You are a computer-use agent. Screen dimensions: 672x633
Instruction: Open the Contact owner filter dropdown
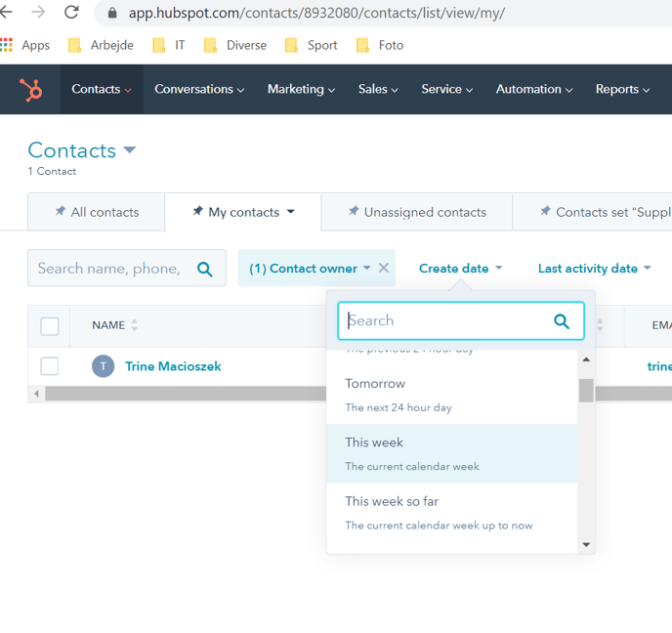[x=310, y=269]
